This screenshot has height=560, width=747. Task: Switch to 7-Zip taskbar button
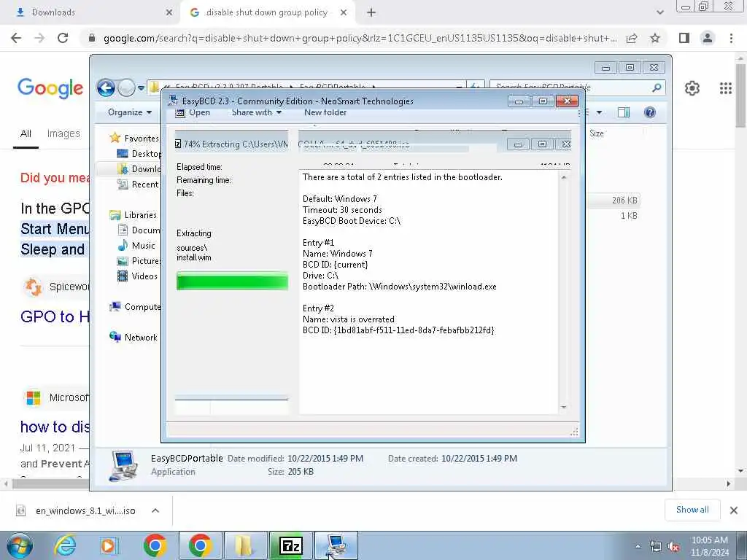coord(290,545)
